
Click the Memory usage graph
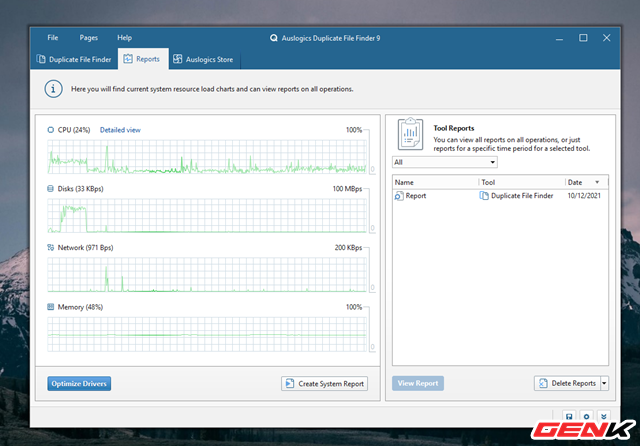[x=207, y=334]
